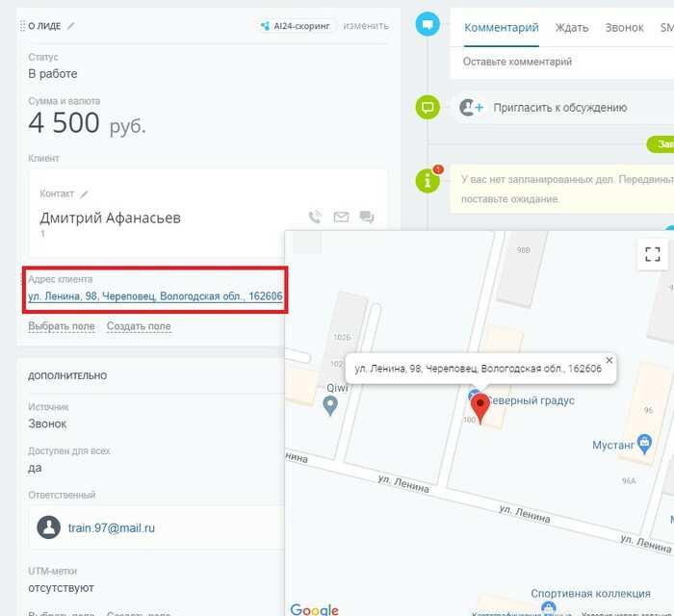Viewport: 674px width, 616px height.
Task: Switch to Ждать tab
Action: click(572, 28)
